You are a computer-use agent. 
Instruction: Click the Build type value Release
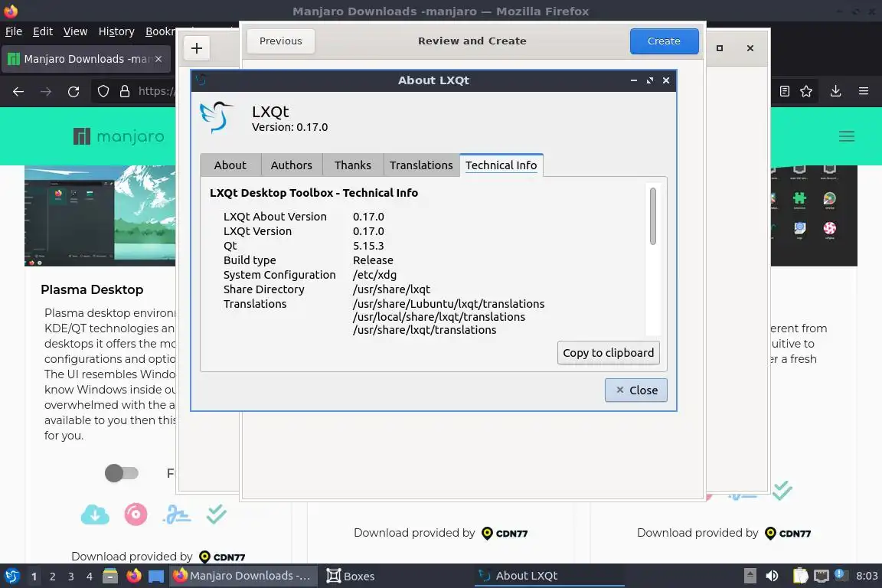pos(373,260)
